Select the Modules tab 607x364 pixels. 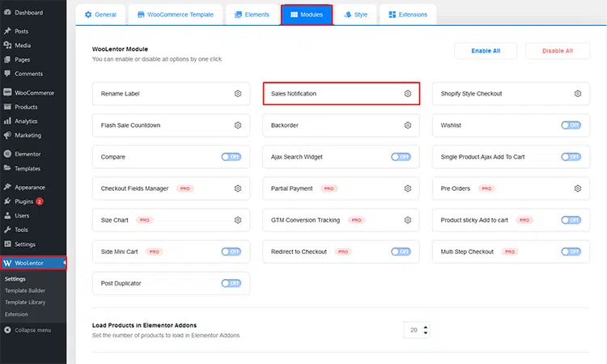point(307,15)
